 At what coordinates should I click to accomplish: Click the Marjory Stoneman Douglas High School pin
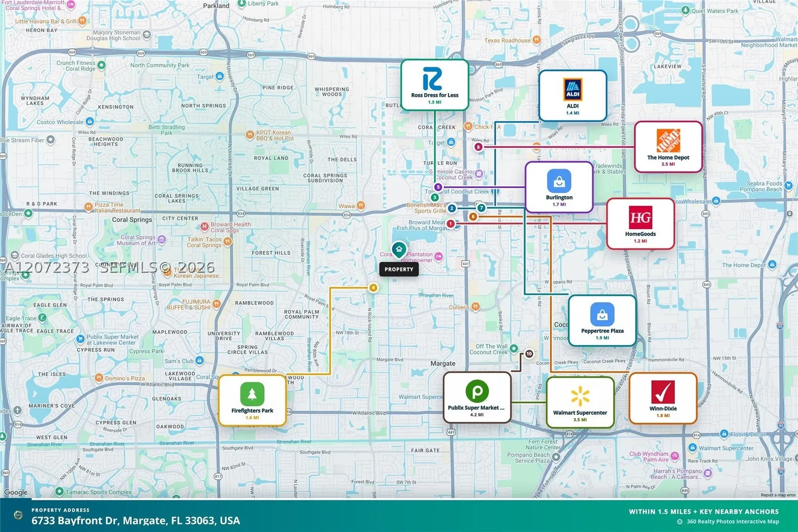click(x=146, y=35)
